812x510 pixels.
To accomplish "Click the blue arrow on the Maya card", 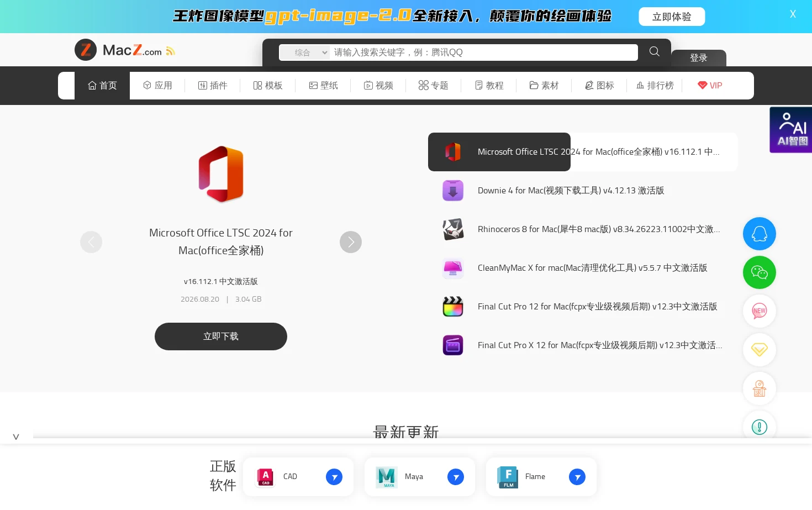I will (456, 477).
